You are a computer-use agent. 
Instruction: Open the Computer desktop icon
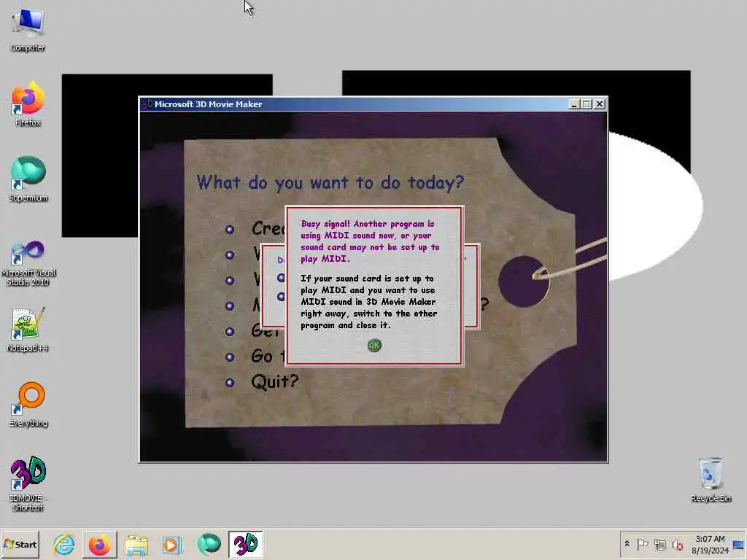[28, 29]
